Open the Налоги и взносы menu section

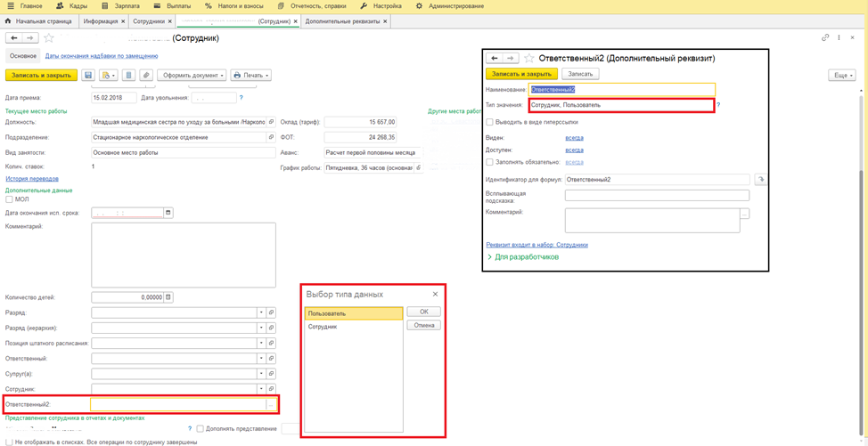pyautogui.click(x=233, y=6)
